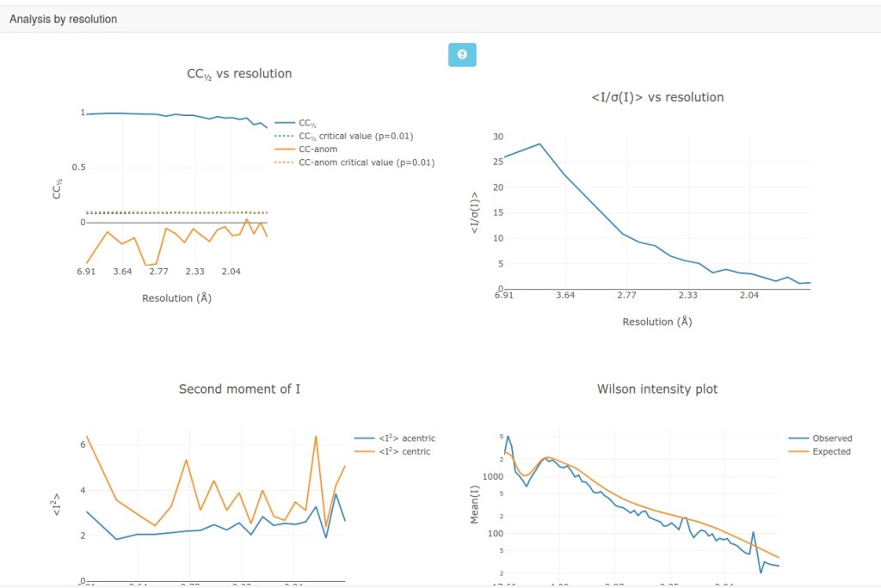Select the 'Wilson intensity plot' title
Viewport: 881px width, 588px height.
(657, 389)
